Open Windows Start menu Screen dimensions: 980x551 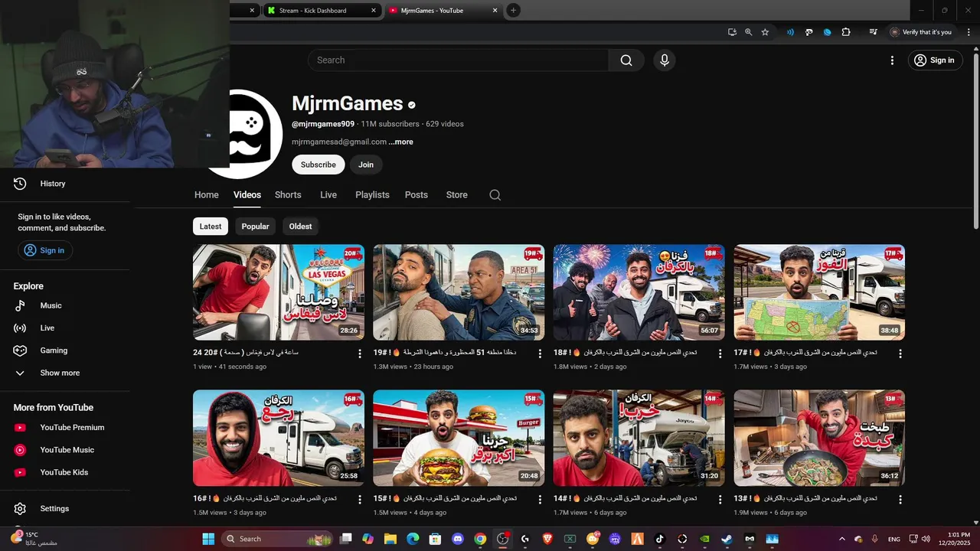(208, 539)
